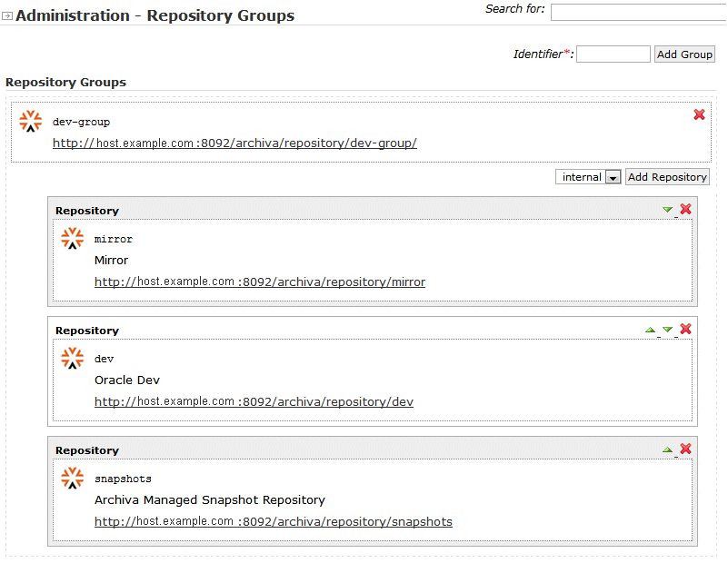This screenshot has width=728, height=563.
Task: Focus the Identifier input field
Action: tap(613, 54)
